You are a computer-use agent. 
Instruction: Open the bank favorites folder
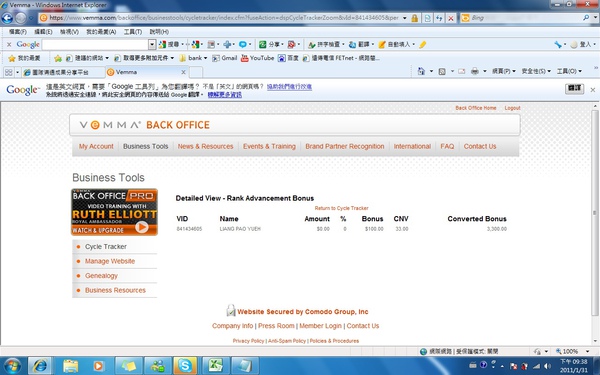click(x=193, y=58)
